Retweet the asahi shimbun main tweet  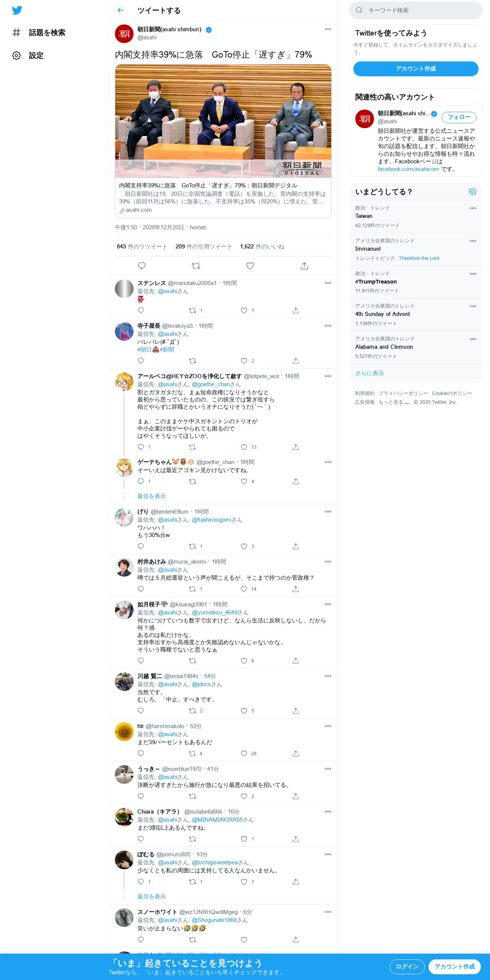(196, 266)
